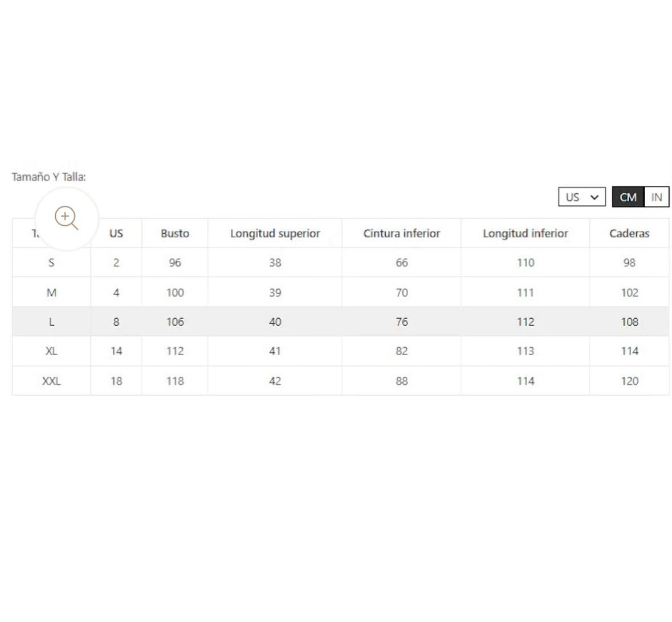Screen dimensions: 672x622
Task: Click US size 14 cell
Action: (x=116, y=351)
